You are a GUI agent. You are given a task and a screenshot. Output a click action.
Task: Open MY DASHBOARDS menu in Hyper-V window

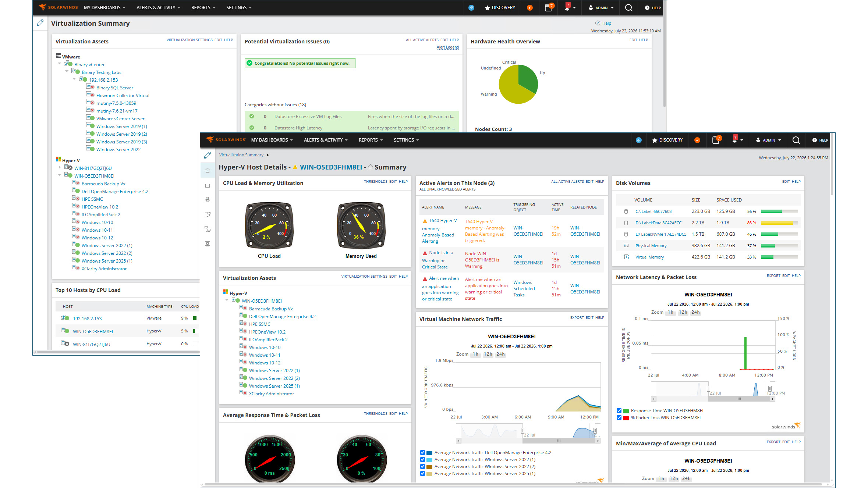click(272, 140)
